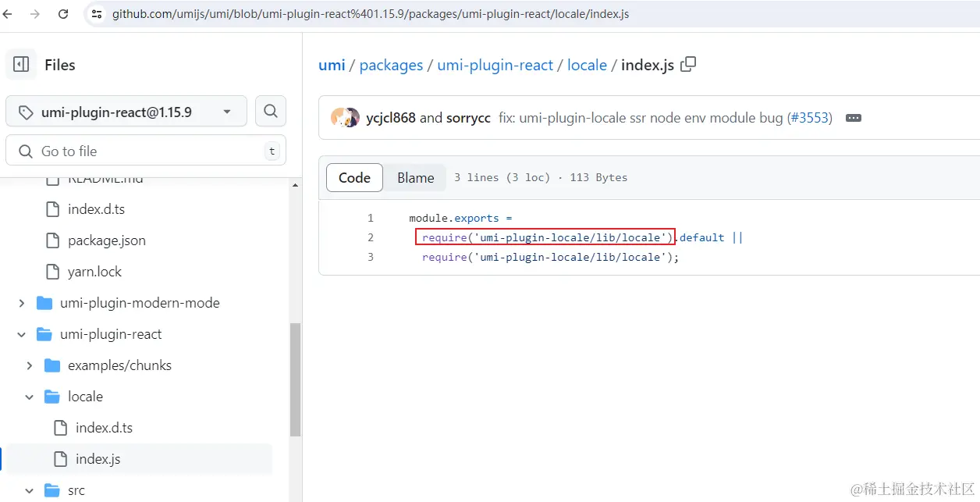
Task: Click the file tree scrollbar
Action: (x=295, y=379)
